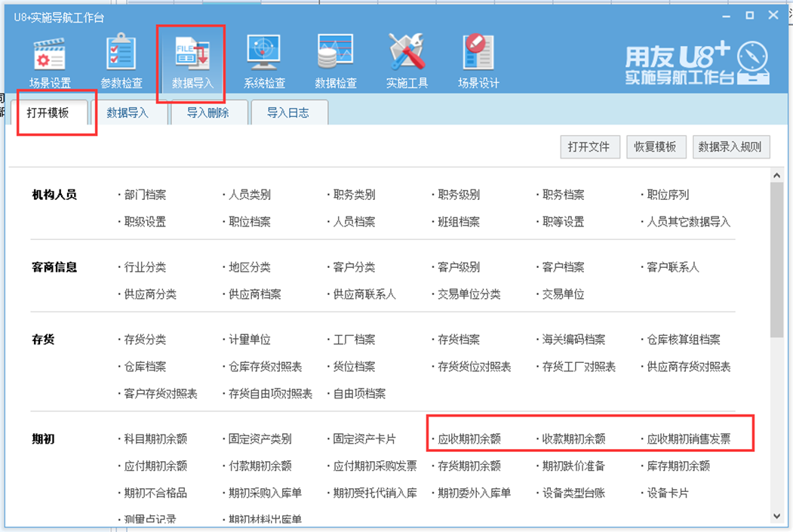
Task: Open the 仓库档案 template
Action: (x=145, y=367)
